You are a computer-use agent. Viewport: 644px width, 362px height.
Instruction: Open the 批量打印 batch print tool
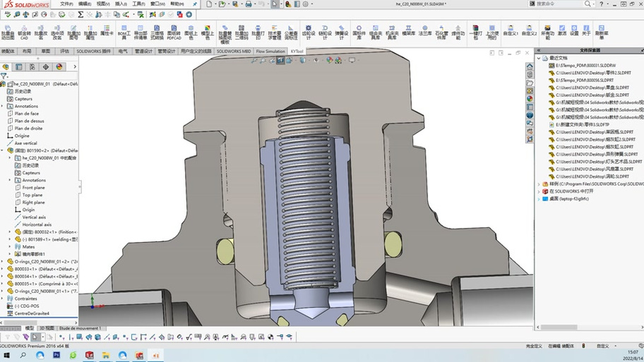258,32
